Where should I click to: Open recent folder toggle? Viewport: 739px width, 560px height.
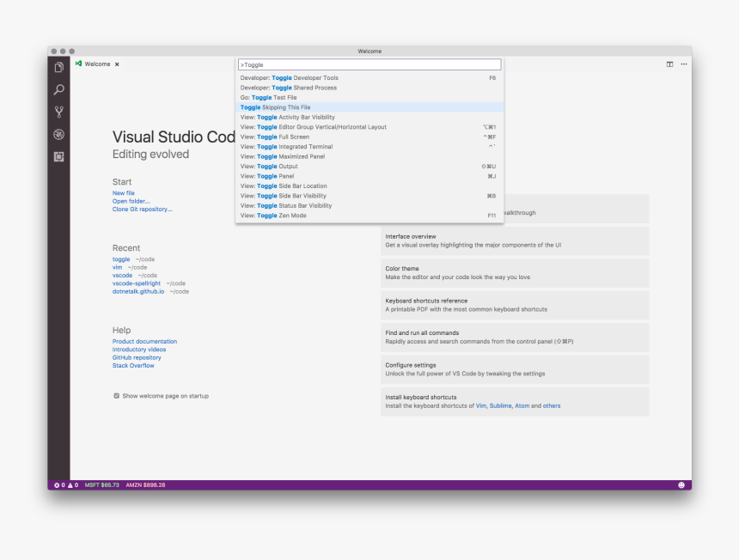coord(121,259)
